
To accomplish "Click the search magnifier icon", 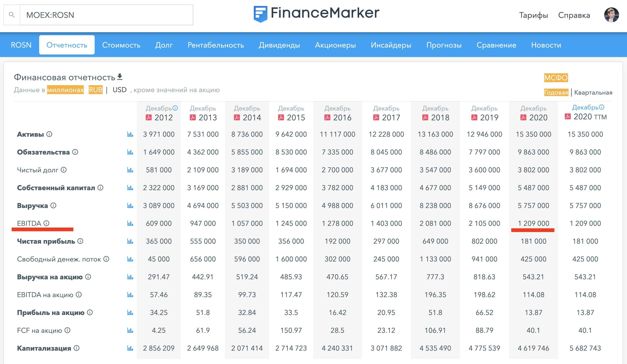I will click(12, 15).
